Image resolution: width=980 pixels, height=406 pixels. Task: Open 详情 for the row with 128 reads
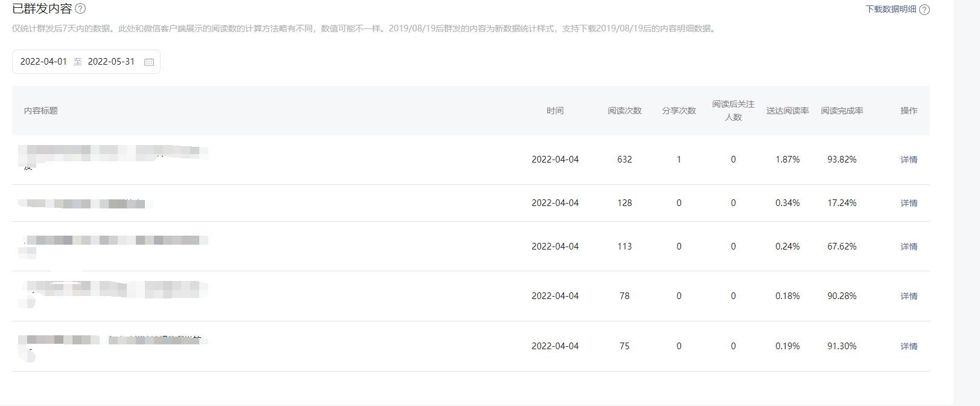click(909, 203)
